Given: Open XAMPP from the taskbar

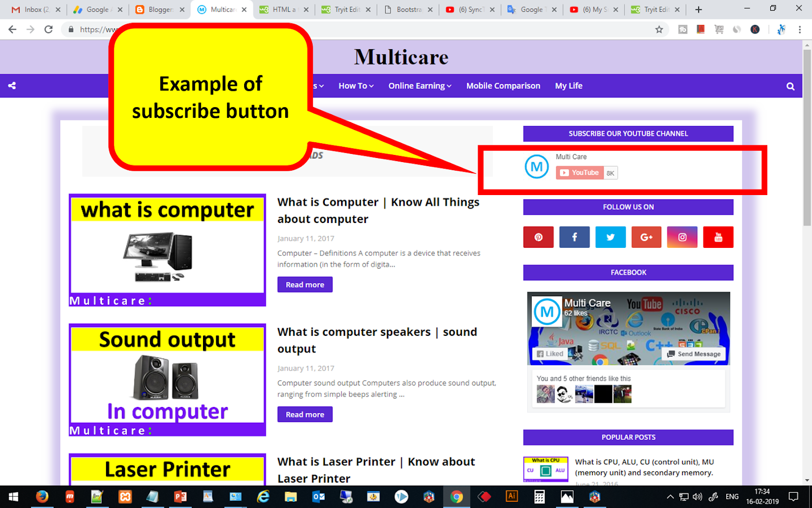Looking at the screenshot, I should coord(125,497).
